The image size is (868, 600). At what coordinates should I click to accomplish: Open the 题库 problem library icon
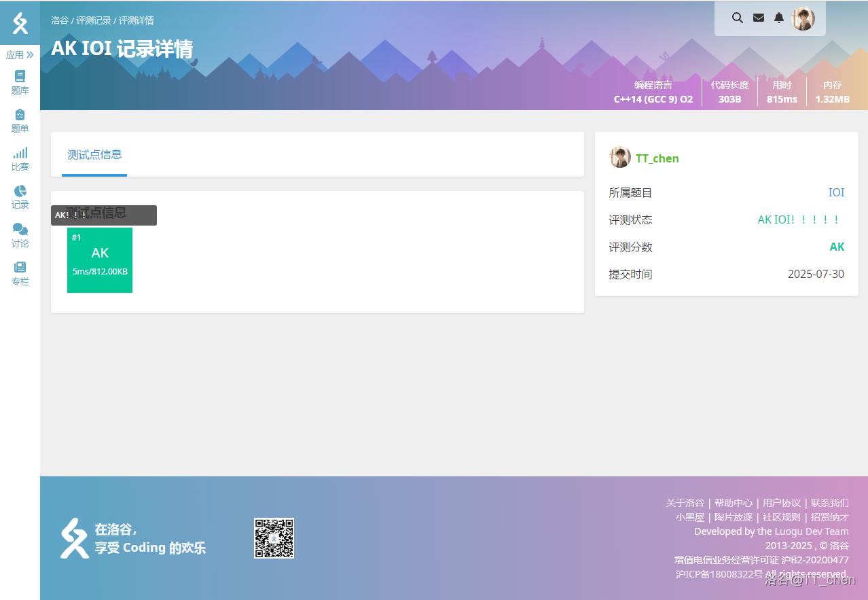(x=20, y=82)
